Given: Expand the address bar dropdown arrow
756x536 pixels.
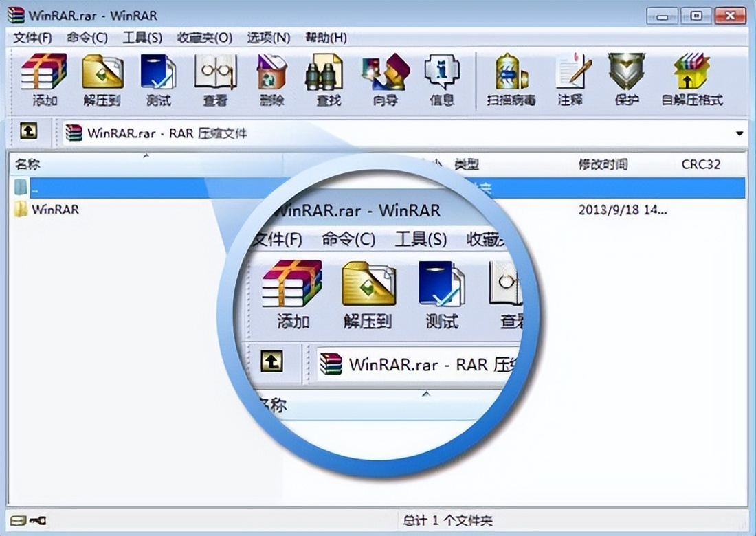Looking at the screenshot, I should tap(739, 133).
